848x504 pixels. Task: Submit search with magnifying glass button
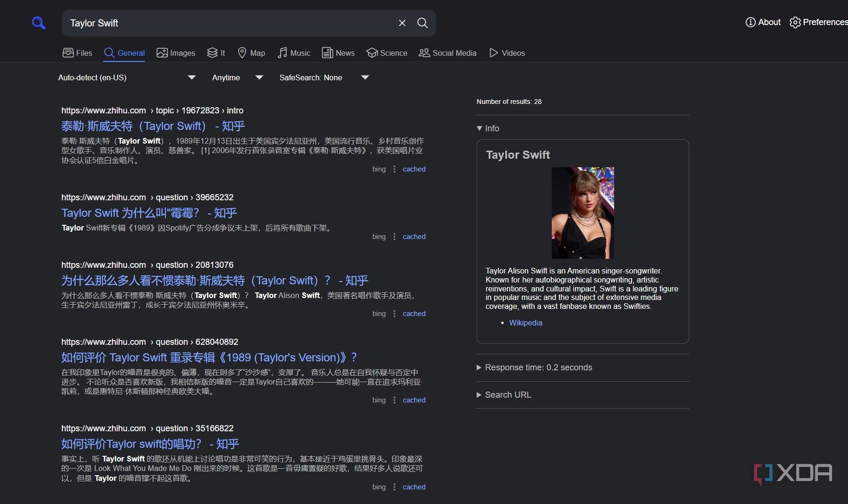(x=422, y=23)
